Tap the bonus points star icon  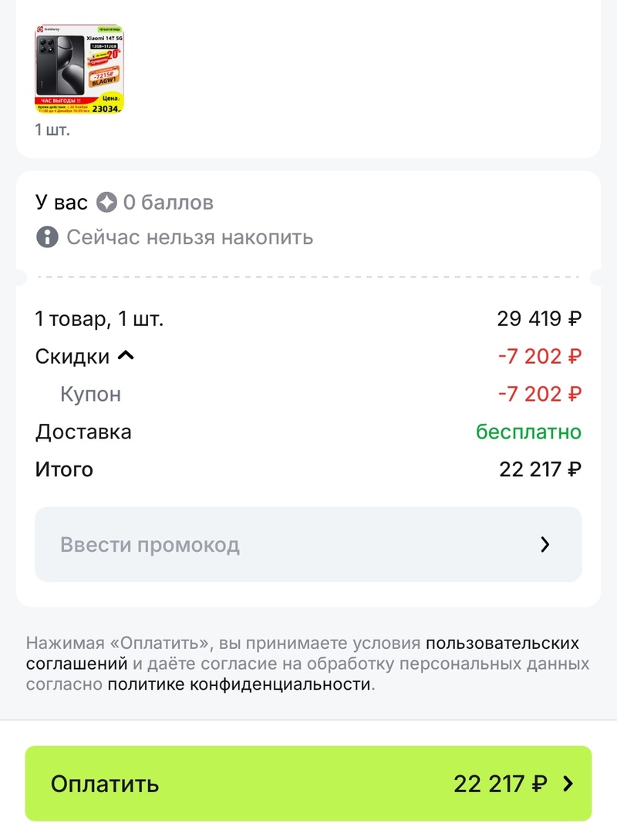click(106, 203)
